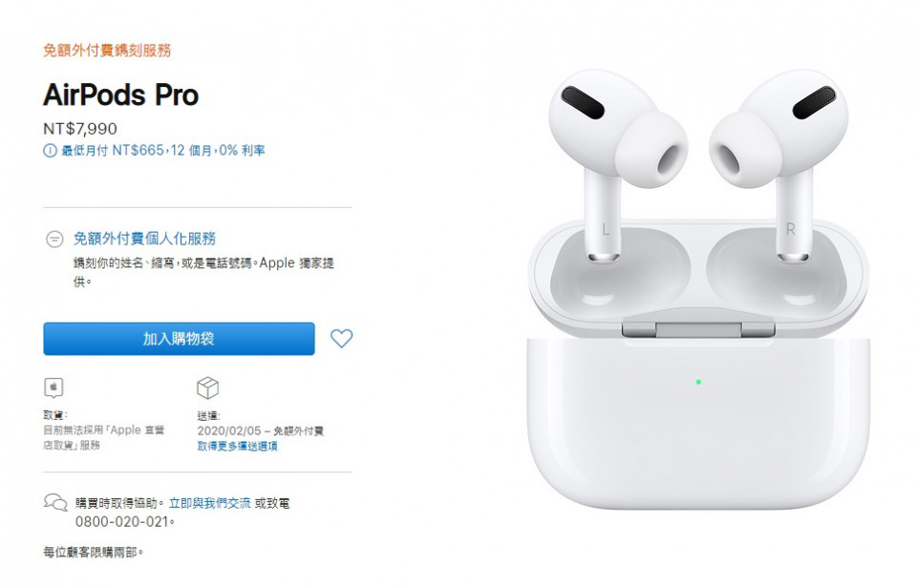917x588 pixels.
Task: Click the monthly installment NT$665 link
Action: pos(163,151)
